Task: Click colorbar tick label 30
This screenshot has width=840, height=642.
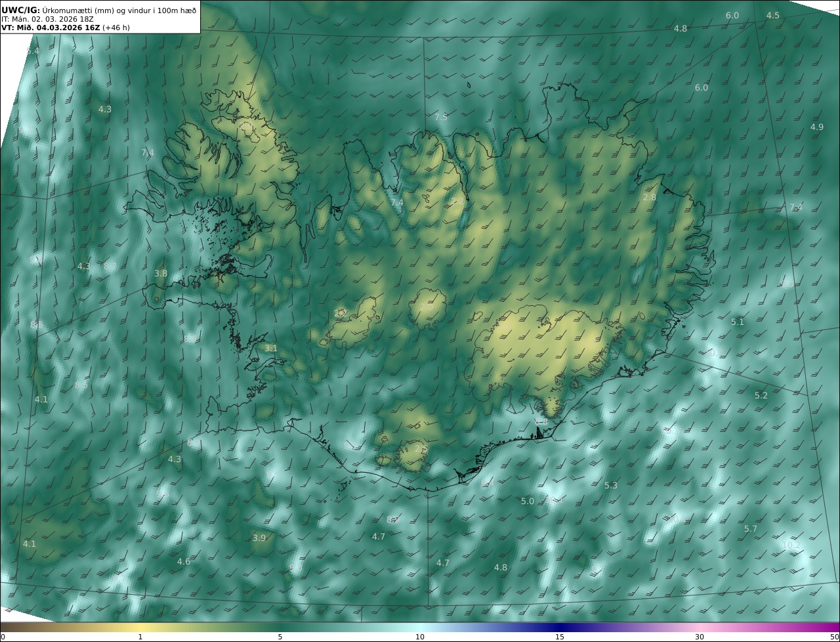Action: coord(700,637)
